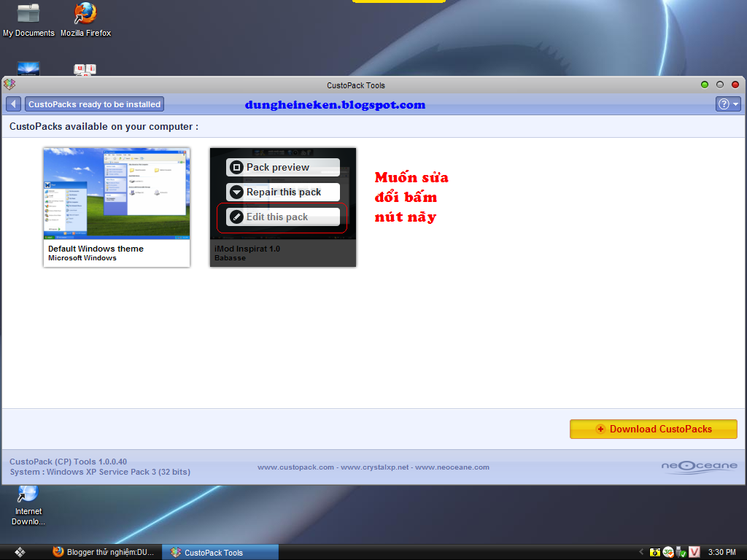Image resolution: width=747 pixels, height=560 pixels.
Task: Click the Edit this pack button
Action: [283, 217]
